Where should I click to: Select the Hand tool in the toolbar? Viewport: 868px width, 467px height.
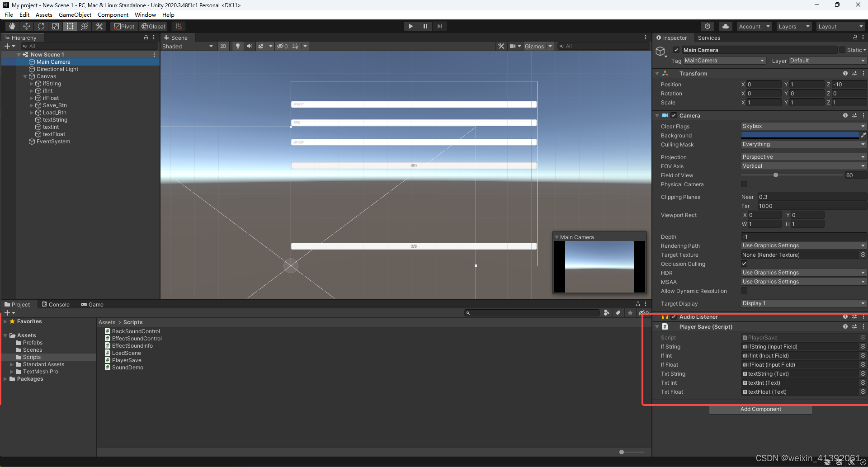12,26
